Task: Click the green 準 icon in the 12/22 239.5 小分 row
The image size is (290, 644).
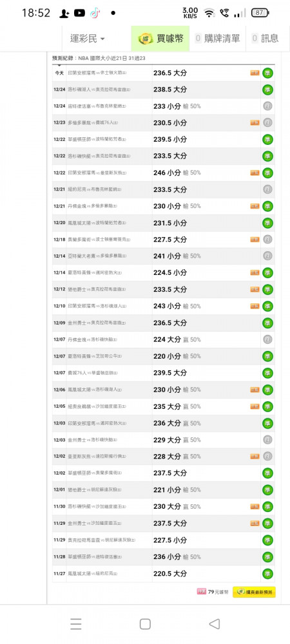Action: [x=268, y=140]
